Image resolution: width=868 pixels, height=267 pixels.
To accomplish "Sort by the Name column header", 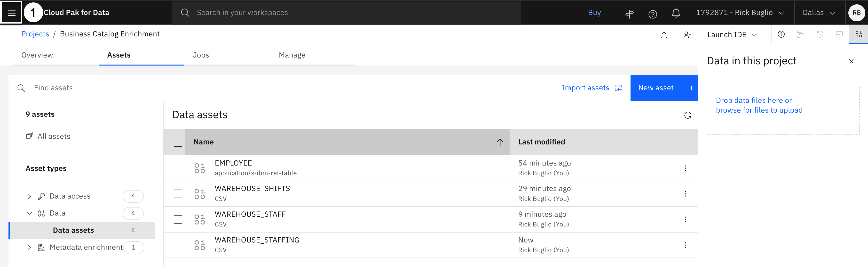I will click(204, 142).
